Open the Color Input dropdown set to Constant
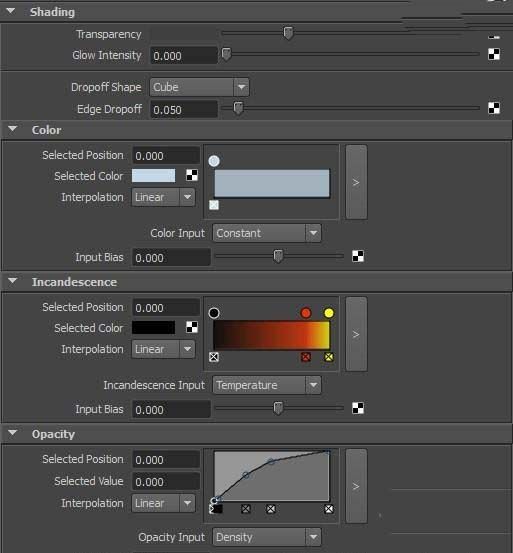 point(267,233)
